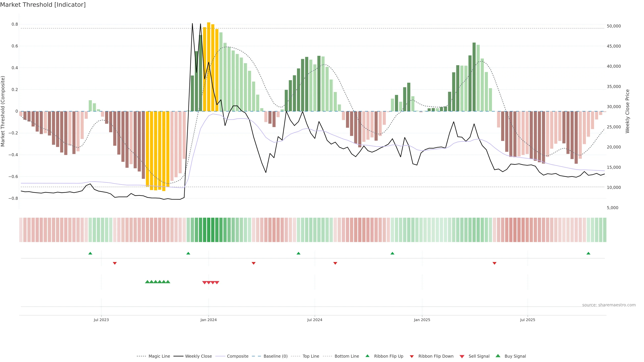644x362 pixels.
Task: Click the Jul 2025 x-axis label
Action: tap(527, 320)
